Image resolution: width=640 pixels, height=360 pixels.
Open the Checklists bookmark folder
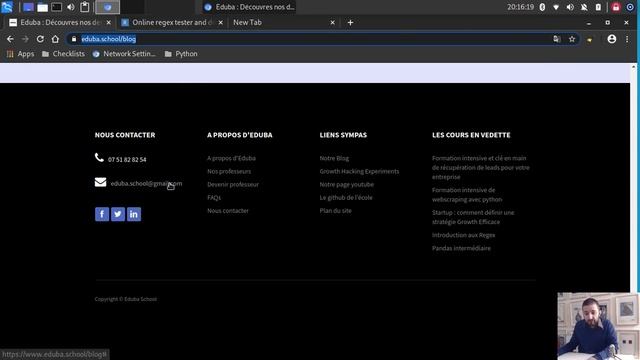tap(64, 54)
